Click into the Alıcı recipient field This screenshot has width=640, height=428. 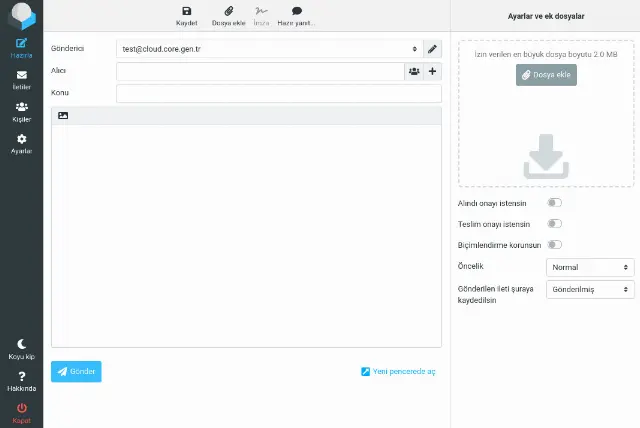(x=260, y=71)
